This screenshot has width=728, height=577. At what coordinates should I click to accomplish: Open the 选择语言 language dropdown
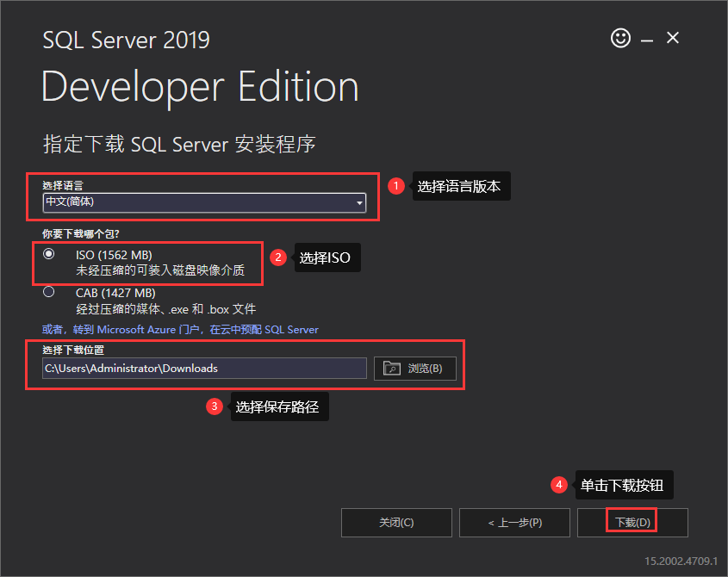click(x=204, y=202)
